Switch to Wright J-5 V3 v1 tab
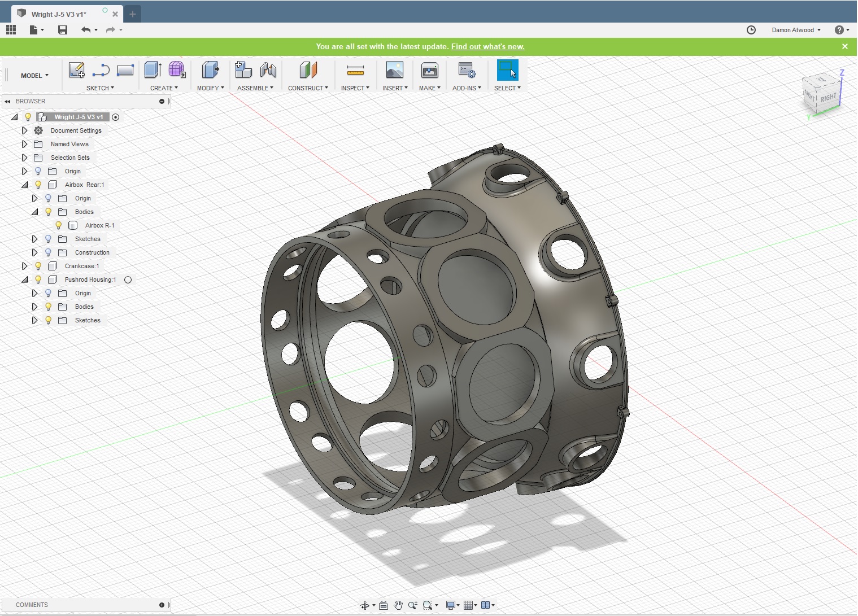858x616 pixels. [x=59, y=14]
